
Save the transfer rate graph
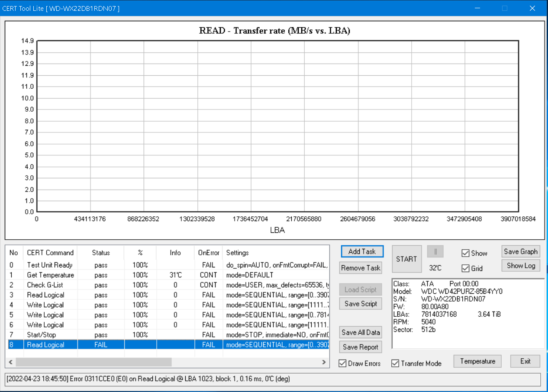(x=520, y=251)
